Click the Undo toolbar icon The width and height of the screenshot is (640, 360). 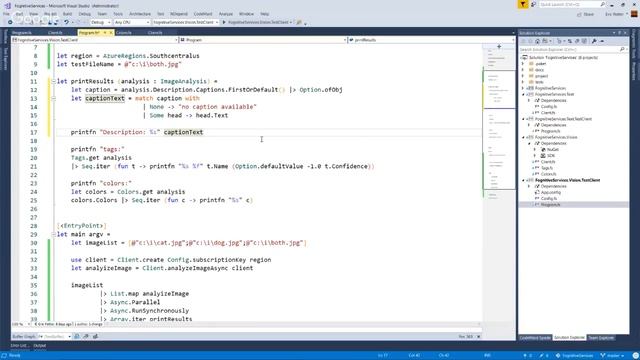pos(66,22)
